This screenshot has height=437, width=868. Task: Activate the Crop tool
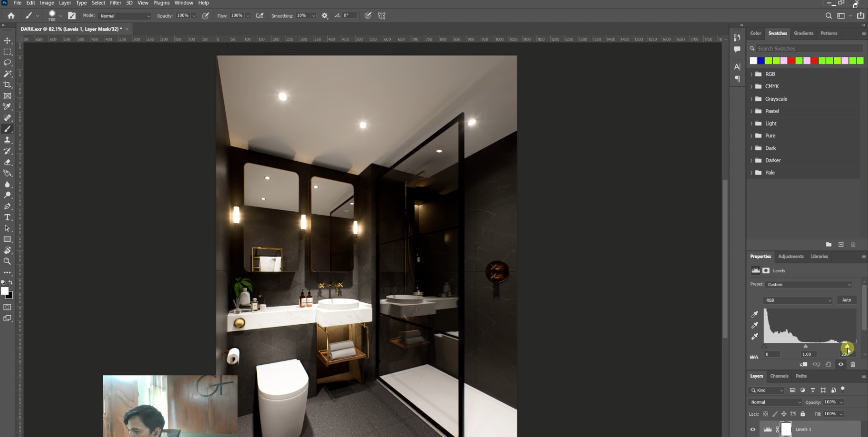click(x=8, y=85)
